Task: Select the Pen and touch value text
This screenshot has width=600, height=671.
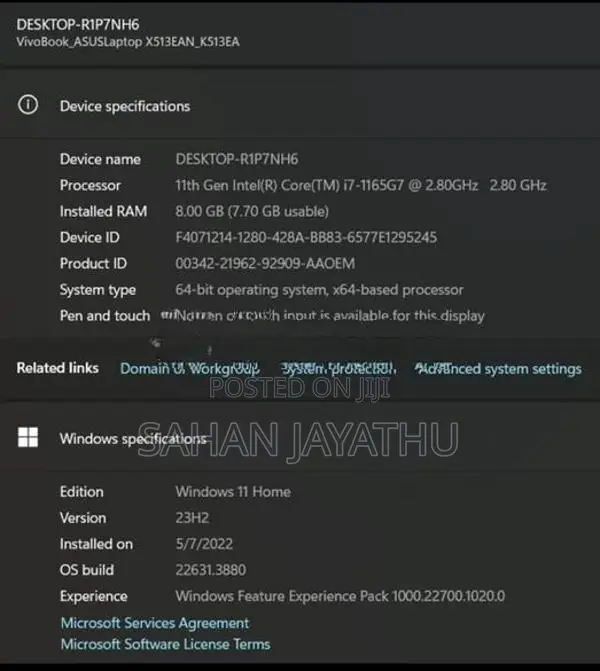Action: coord(330,316)
